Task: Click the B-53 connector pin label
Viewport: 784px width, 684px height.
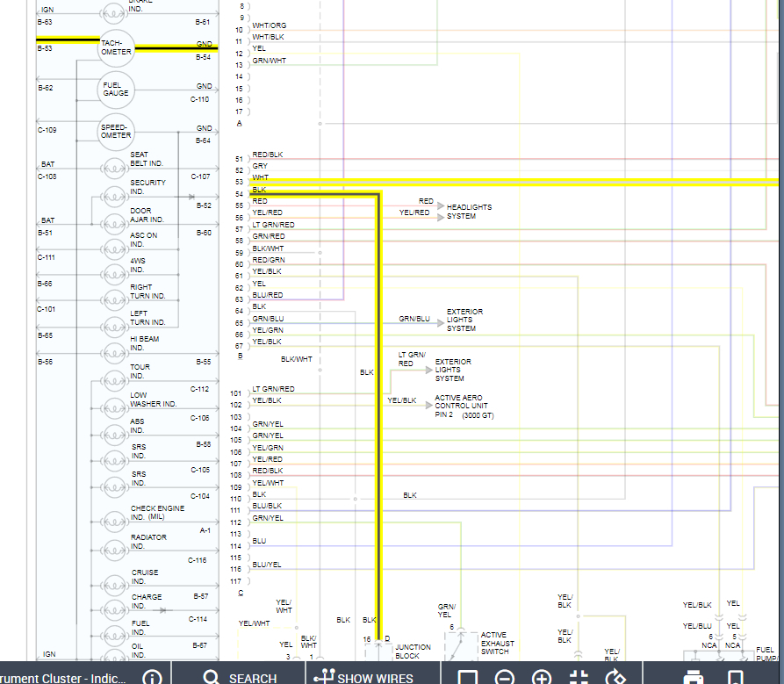Action: (45, 48)
